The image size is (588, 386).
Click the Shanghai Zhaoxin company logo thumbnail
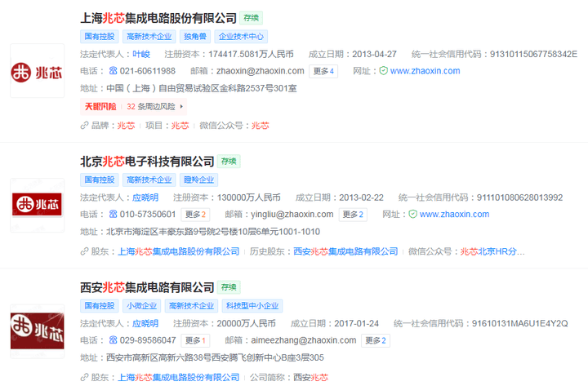(x=37, y=71)
